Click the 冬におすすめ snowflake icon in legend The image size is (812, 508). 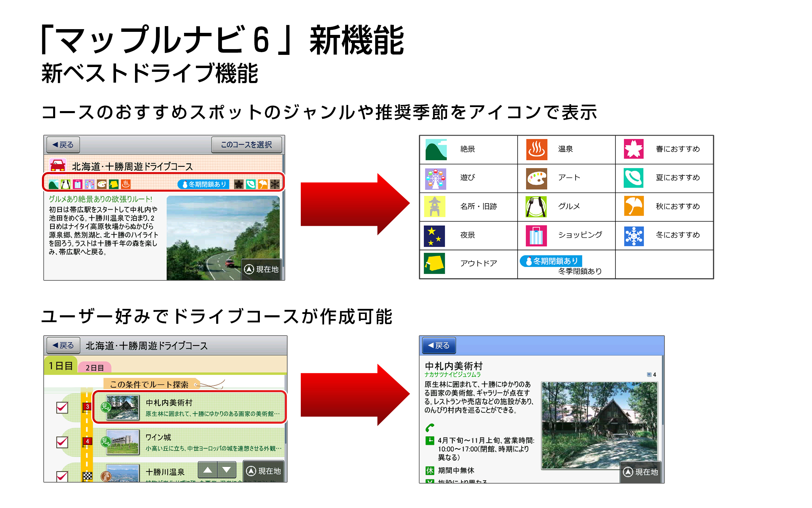[634, 236]
